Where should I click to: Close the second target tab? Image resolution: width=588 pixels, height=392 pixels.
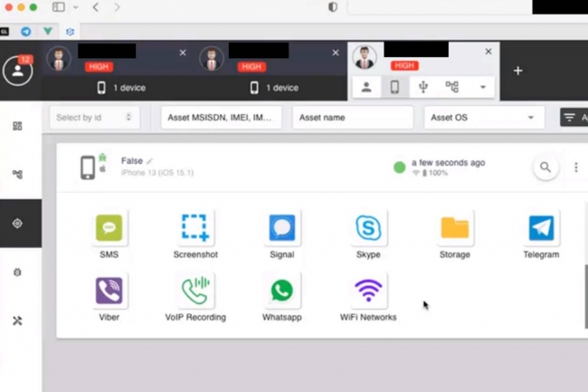point(336,53)
